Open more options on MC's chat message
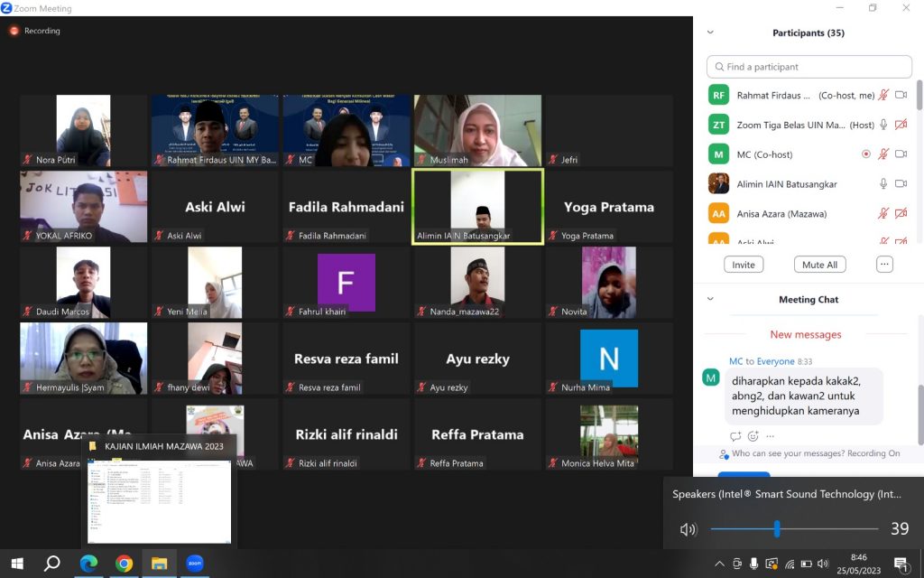The image size is (924, 578). tap(770, 436)
